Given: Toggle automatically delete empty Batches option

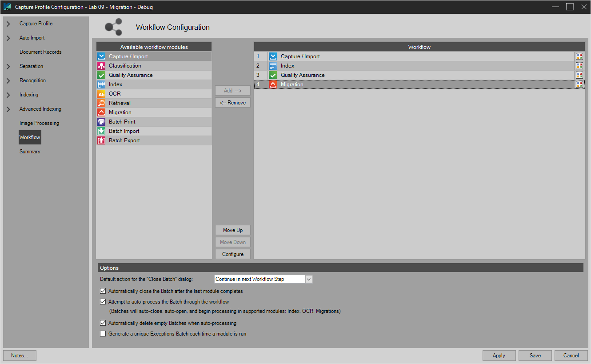Looking at the screenshot, I should pyautogui.click(x=103, y=323).
